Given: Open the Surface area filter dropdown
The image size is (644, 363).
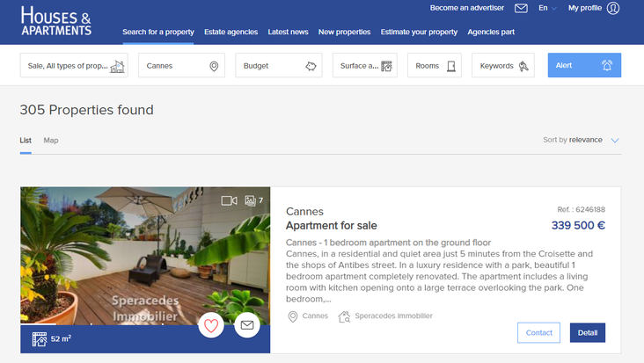Looking at the screenshot, I should (365, 65).
